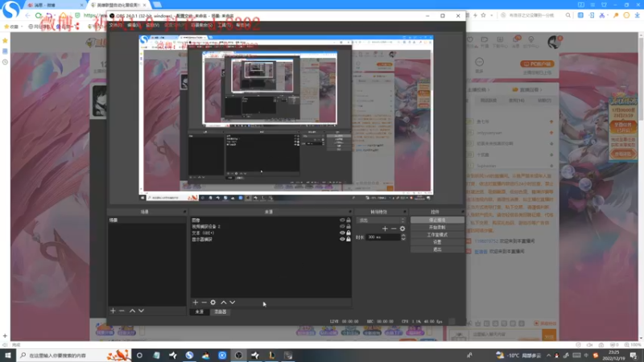Screen dimensions: 644x362
Task: Hide 显示器捕获 source via eye icon
Action: point(342,239)
